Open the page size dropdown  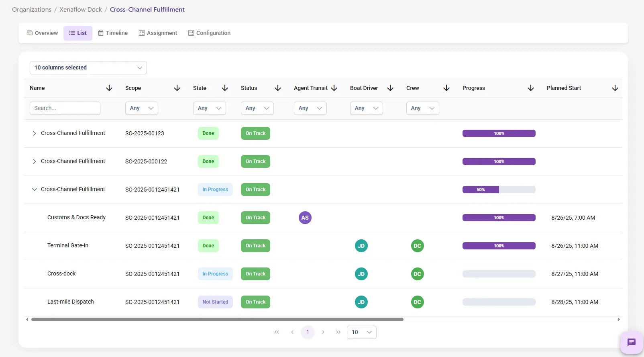361,332
